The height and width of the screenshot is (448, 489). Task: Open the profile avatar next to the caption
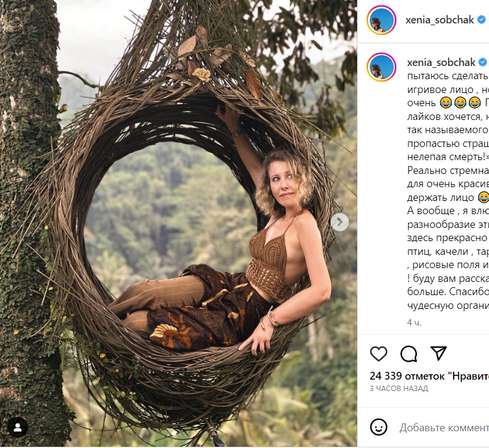pyautogui.click(x=381, y=67)
